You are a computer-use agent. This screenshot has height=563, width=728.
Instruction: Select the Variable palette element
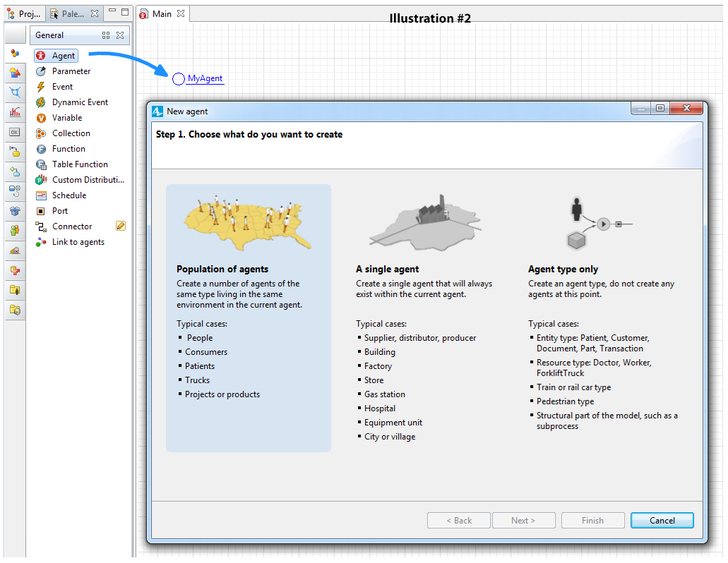point(66,118)
